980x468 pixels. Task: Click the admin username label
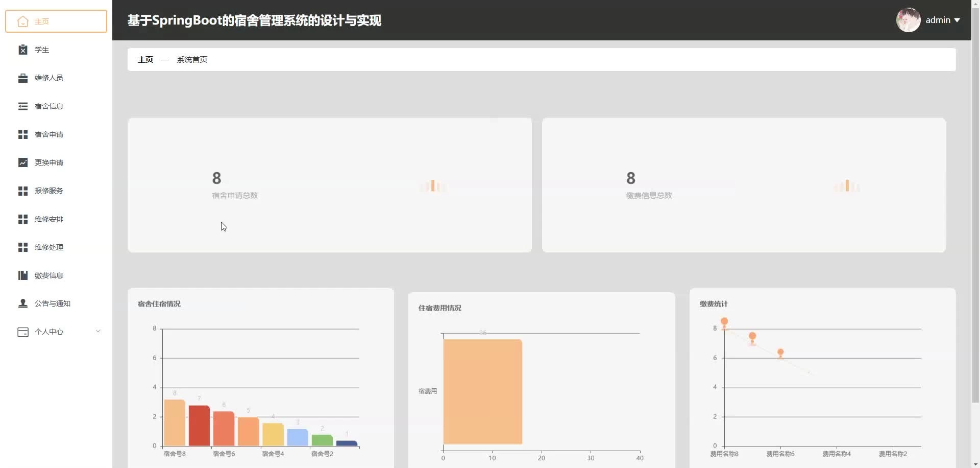938,20
